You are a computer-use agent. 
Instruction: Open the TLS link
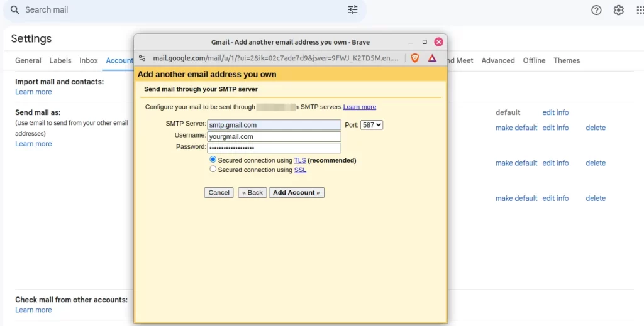[x=300, y=160]
